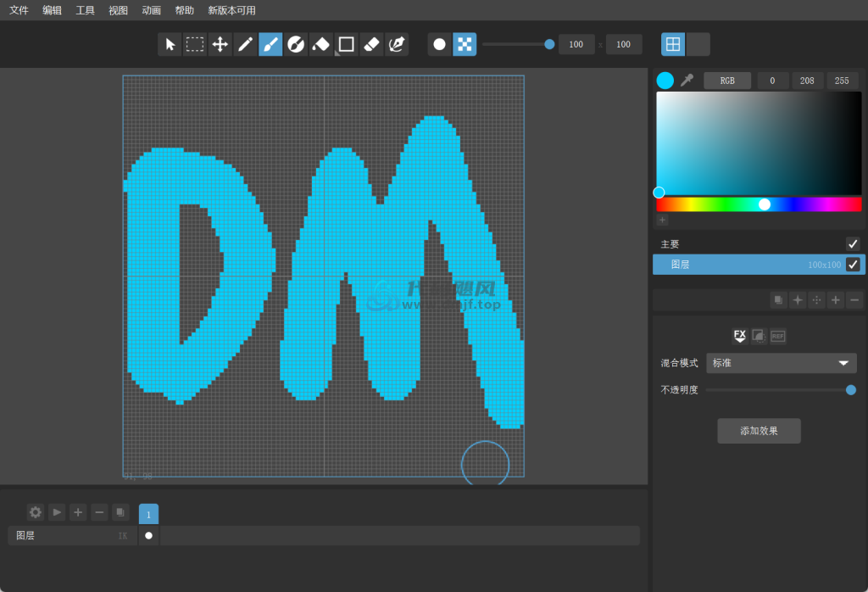
Task: Click the second brush size field 100
Action: coord(624,44)
